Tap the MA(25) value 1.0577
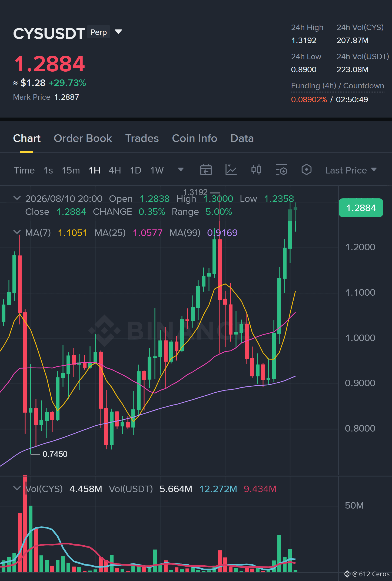Image resolution: width=392 pixels, height=581 pixels. [148, 233]
